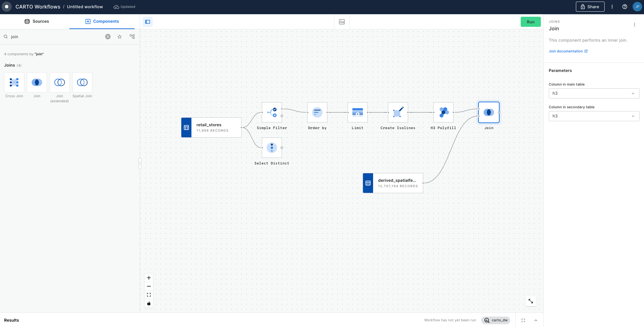Toggle favorites filter star icon
Screen dimensions: 644x327
click(x=120, y=37)
